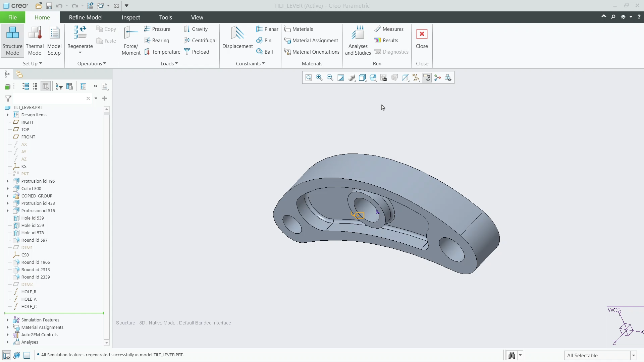The height and width of the screenshot is (362, 644).
Task: Select the Displacement constraint tool
Action: 237,38
